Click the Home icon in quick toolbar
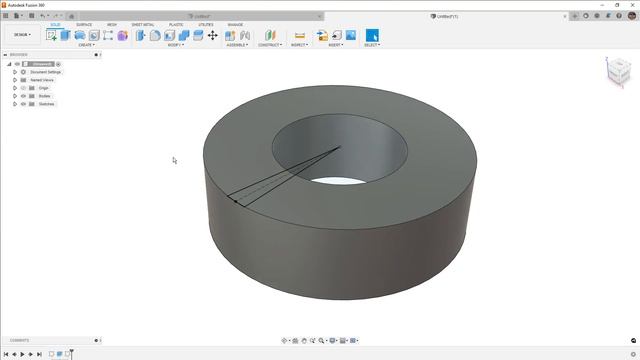This screenshot has height=360, width=640. (x=71, y=16)
